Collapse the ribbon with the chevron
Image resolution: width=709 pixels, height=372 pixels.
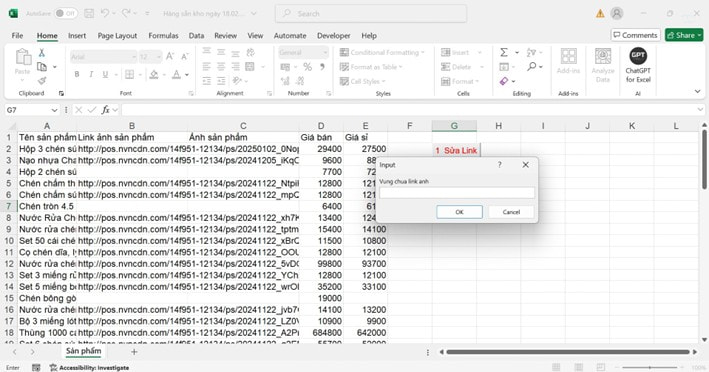697,91
